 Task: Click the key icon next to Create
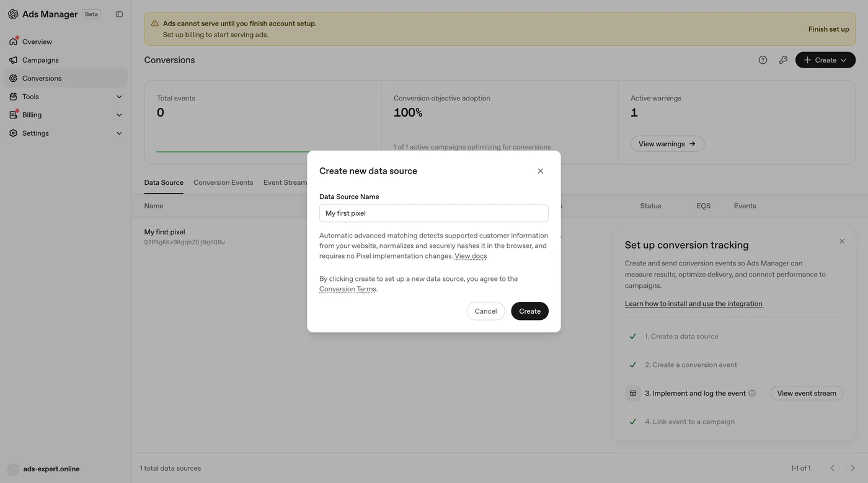783,60
